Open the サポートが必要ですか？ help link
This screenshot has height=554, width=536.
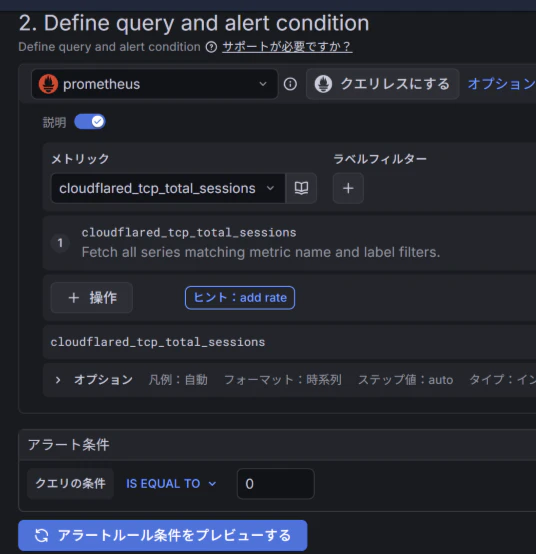click(287, 47)
